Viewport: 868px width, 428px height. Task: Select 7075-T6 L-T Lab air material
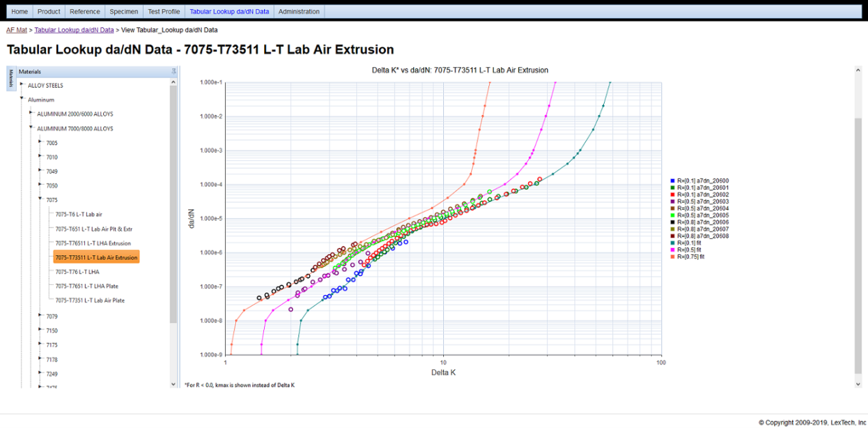[78, 214]
